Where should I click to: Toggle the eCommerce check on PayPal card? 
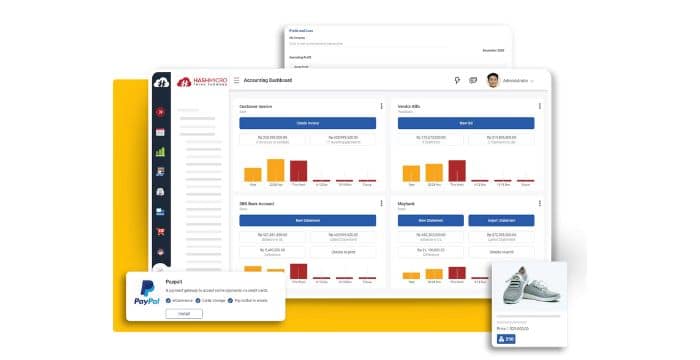pyautogui.click(x=168, y=301)
